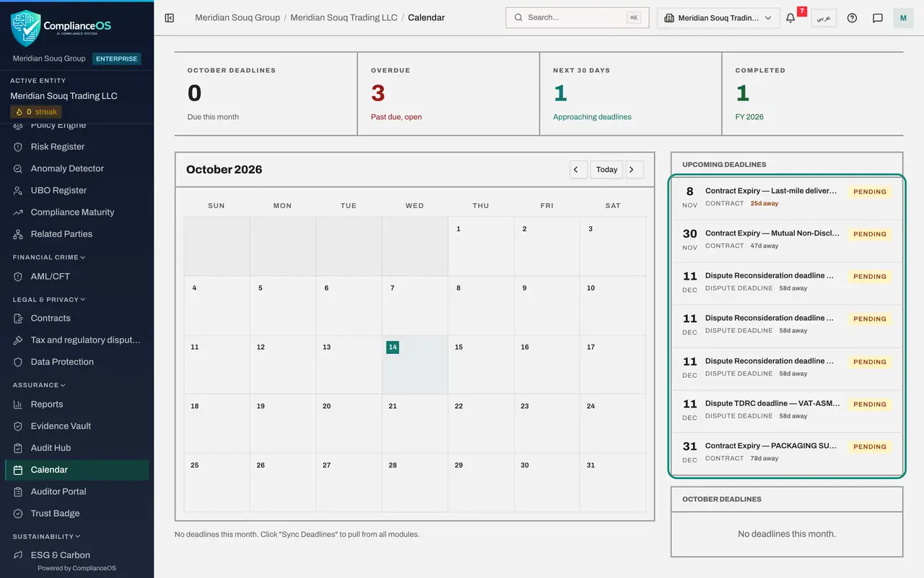Collapse the Sustainability section
The width and height of the screenshot is (924, 578).
(x=46, y=537)
